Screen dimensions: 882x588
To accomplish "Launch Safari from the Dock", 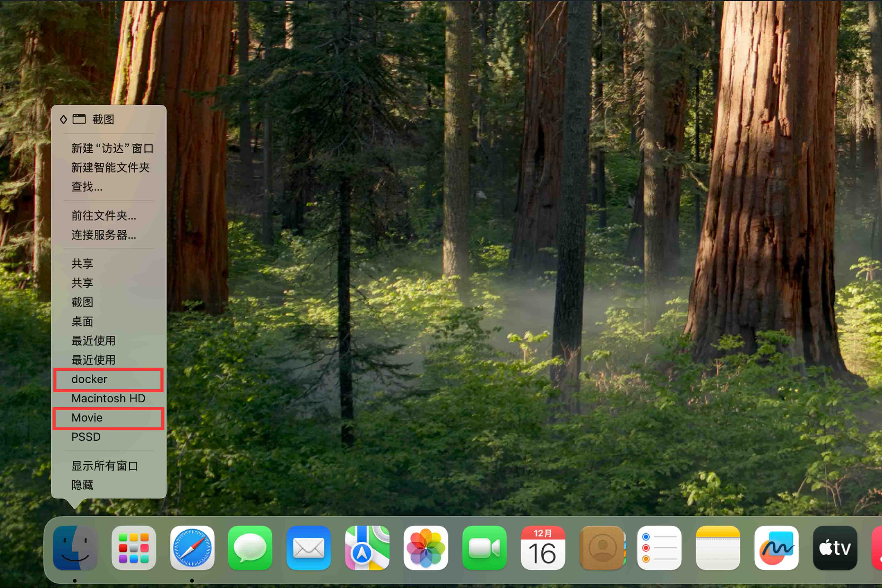I will click(x=192, y=548).
